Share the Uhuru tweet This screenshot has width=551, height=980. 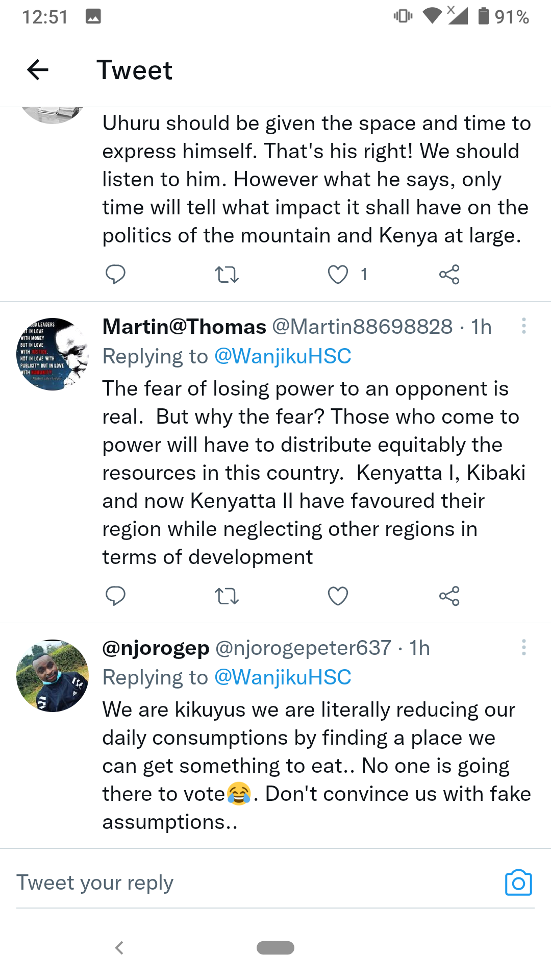(x=449, y=275)
